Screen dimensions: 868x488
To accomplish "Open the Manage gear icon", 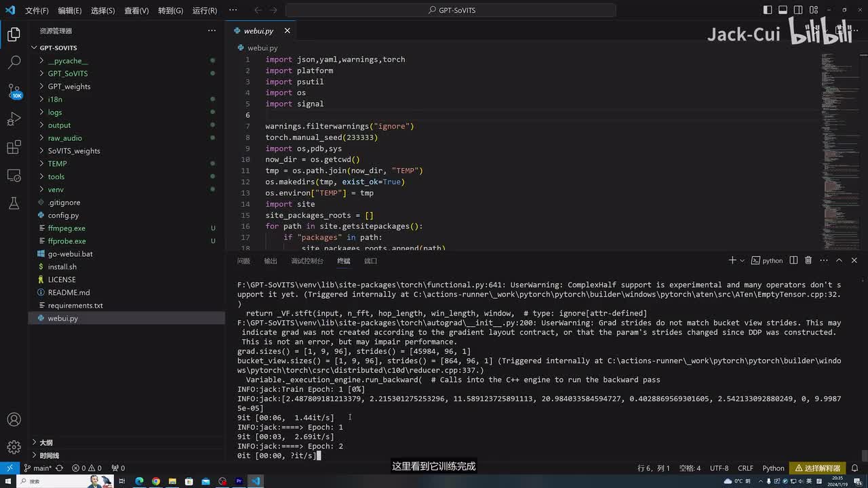I will 14,447.
